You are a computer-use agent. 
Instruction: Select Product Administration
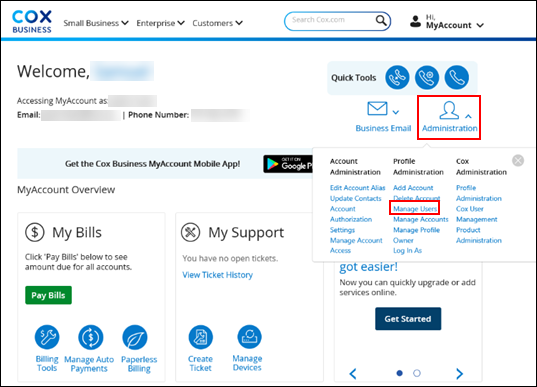pos(479,235)
